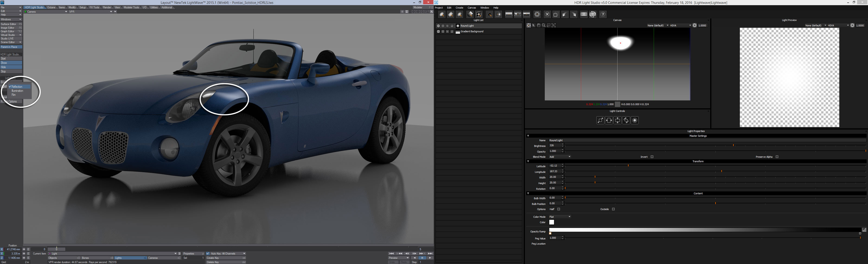Click the circled X delete icon
Viewport: 868px width, 264px height.
point(547,14)
